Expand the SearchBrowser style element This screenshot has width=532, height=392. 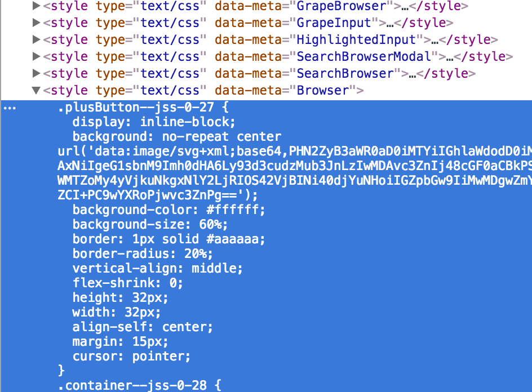point(36,73)
